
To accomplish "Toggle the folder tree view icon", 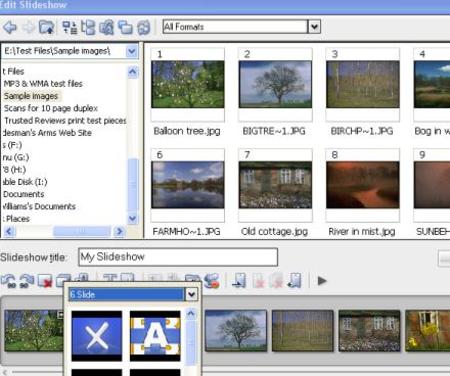I will [88, 27].
